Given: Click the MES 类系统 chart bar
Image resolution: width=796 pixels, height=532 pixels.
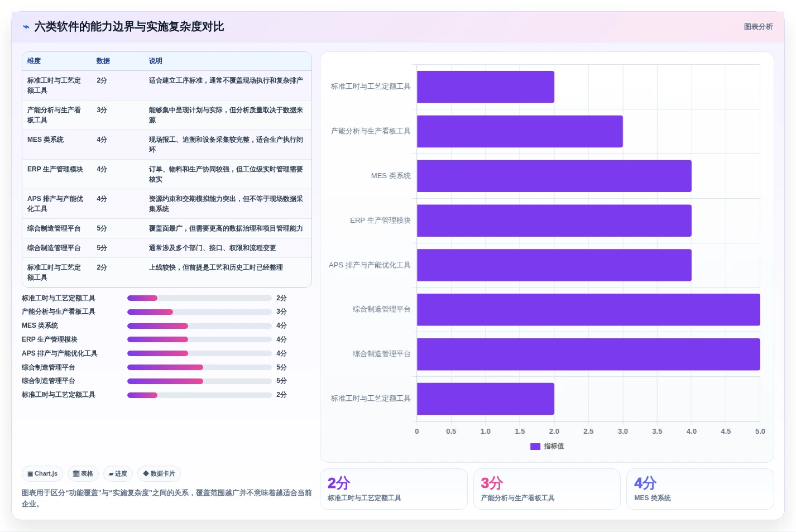Looking at the screenshot, I should tap(554, 176).
